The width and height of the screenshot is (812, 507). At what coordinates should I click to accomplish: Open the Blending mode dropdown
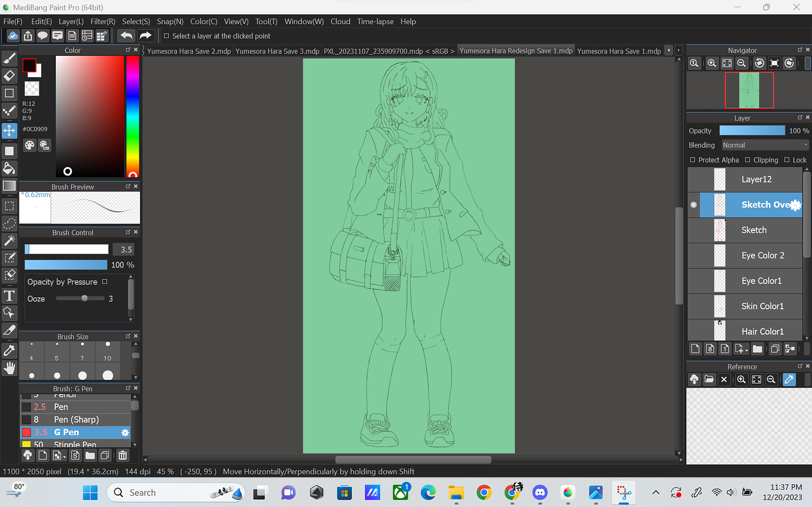(765, 145)
